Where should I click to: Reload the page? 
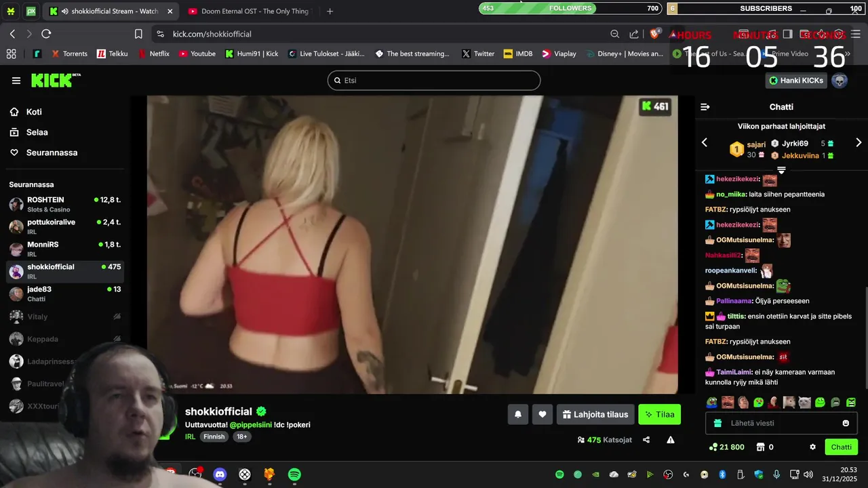point(46,34)
